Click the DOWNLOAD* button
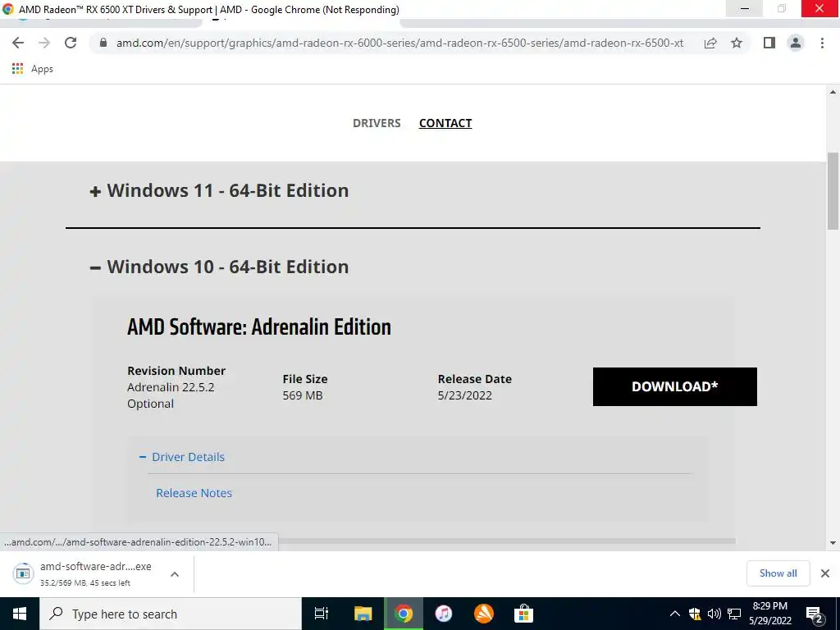 click(674, 387)
